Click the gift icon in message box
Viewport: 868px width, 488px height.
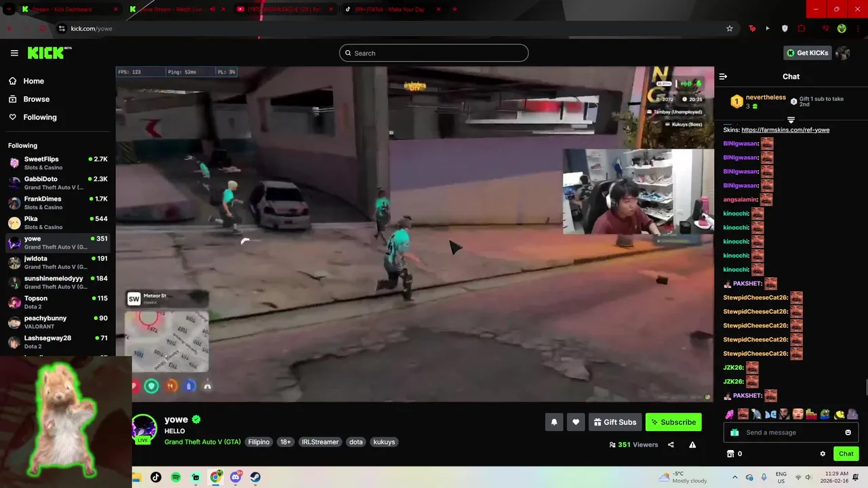(x=734, y=432)
